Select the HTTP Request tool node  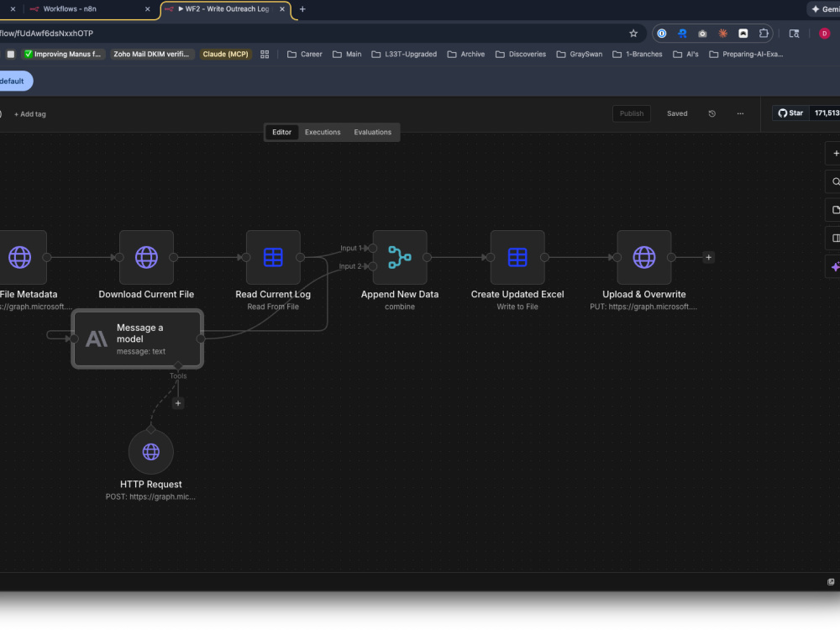(x=151, y=452)
